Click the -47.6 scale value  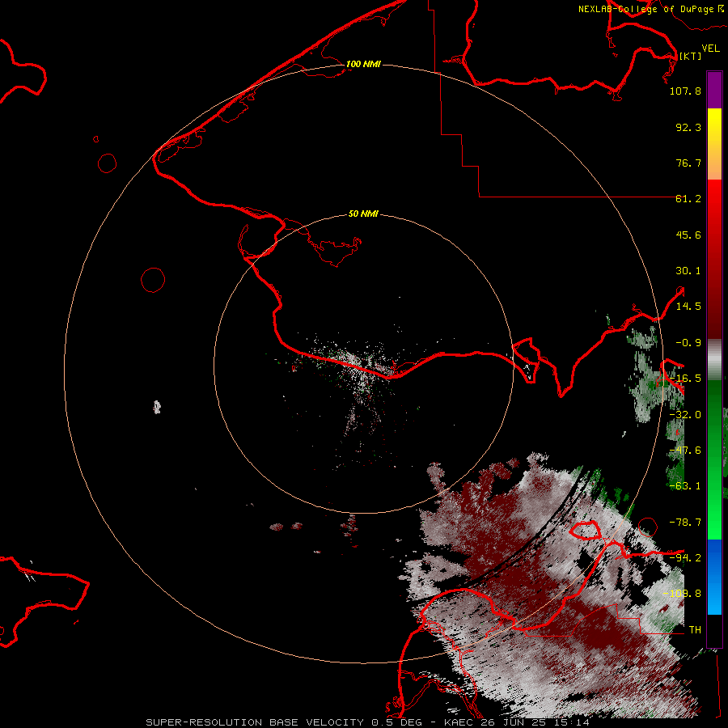pyautogui.click(x=685, y=451)
